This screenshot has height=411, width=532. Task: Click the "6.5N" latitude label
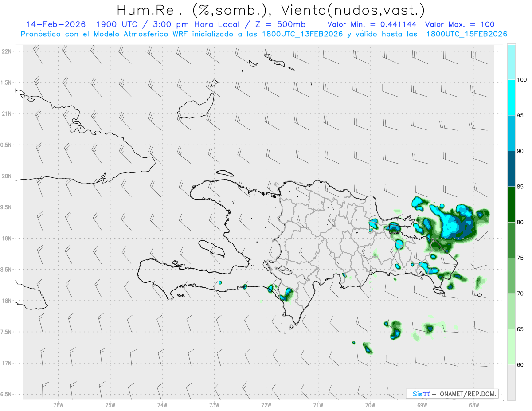(6, 394)
